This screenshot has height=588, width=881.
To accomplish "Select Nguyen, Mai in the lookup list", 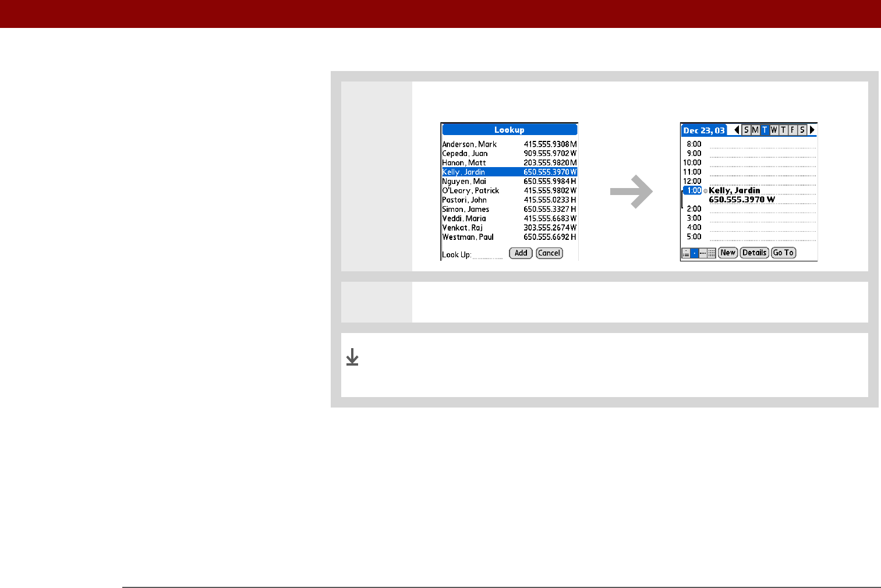I will coord(510,181).
